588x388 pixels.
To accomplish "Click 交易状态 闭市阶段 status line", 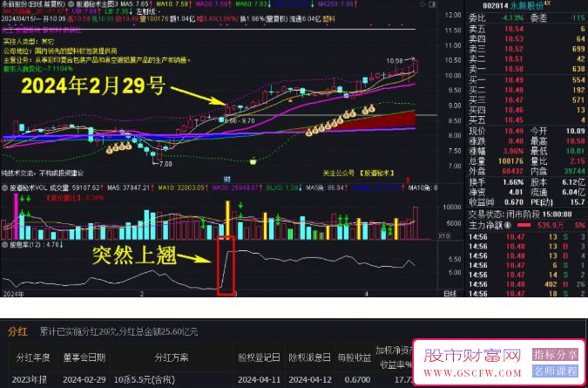I will coord(520,214).
